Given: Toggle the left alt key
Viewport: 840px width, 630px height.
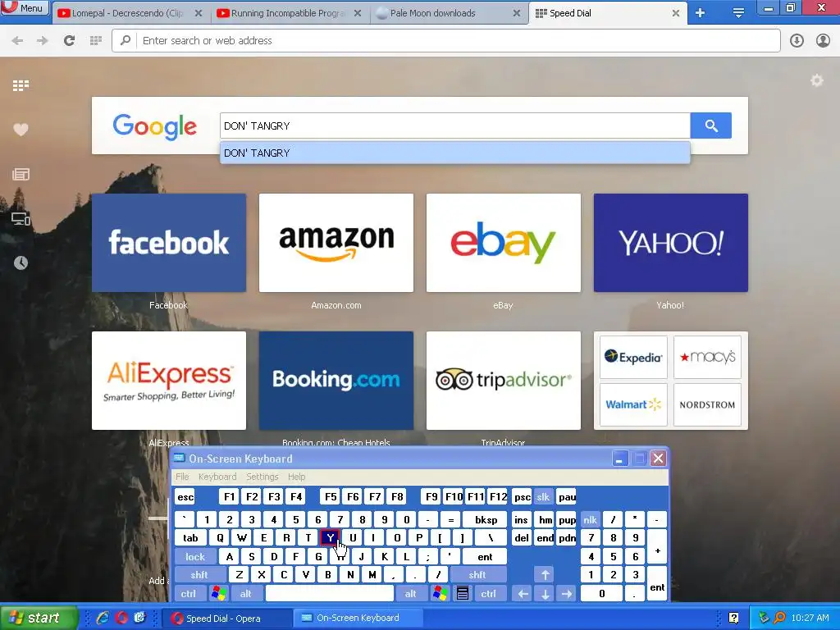Looking at the screenshot, I should pyautogui.click(x=246, y=594).
